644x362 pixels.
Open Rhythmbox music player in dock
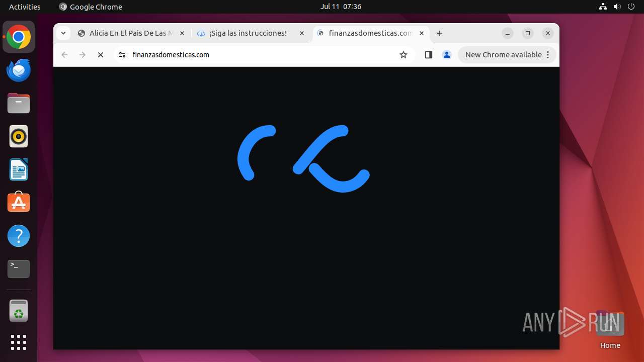tap(19, 137)
